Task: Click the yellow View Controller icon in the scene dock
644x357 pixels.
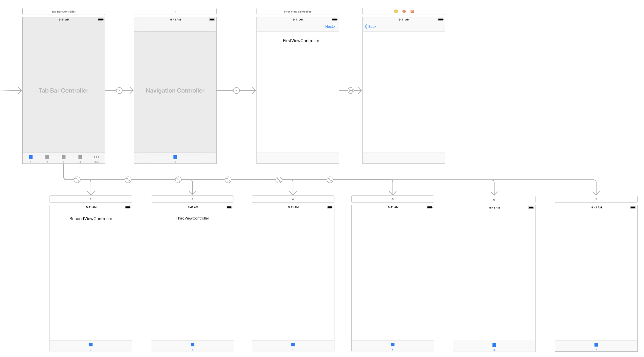Action: 396,11
